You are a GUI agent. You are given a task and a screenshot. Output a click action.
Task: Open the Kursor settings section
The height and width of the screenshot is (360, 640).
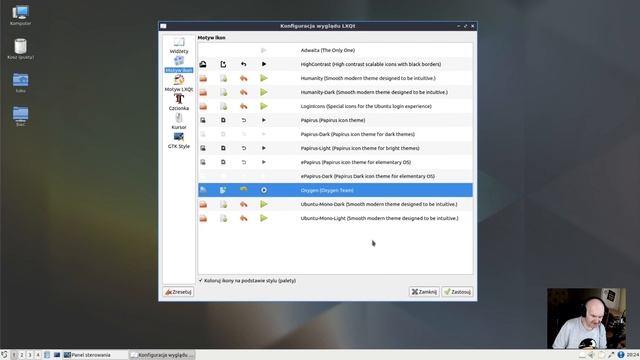click(179, 121)
